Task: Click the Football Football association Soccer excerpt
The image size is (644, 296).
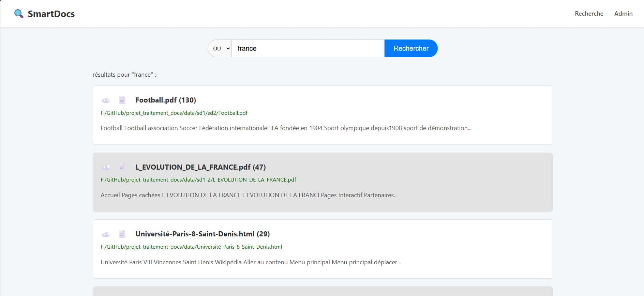Action: 286,128
